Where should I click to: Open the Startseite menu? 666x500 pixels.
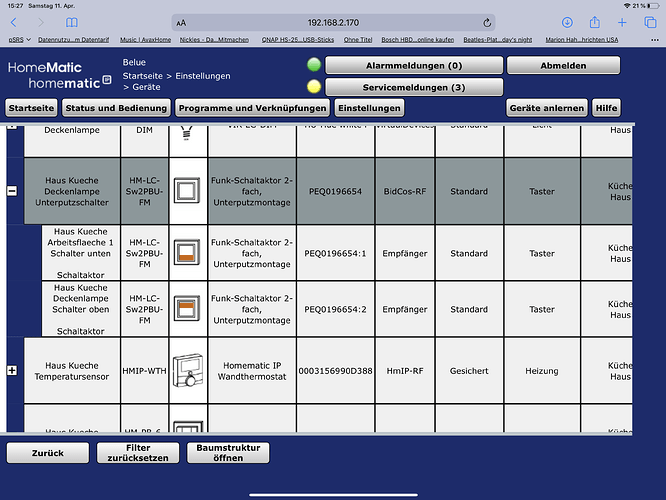tap(31, 107)
